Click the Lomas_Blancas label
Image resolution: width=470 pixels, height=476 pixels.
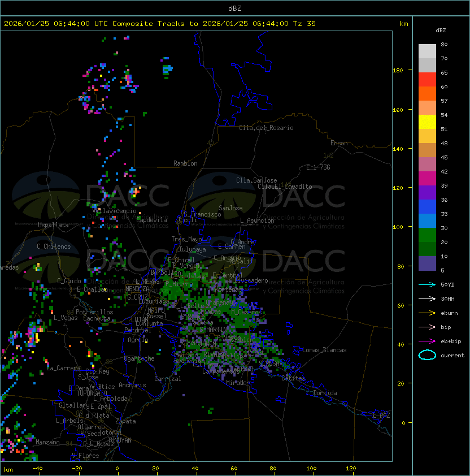click(x=324, y=350)
